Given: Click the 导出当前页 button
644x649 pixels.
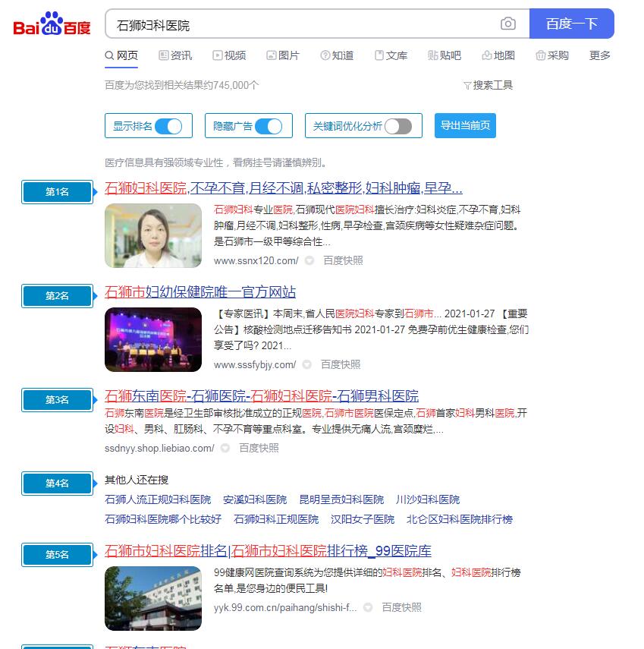Looking at the screenshot, I should (465, 126).
